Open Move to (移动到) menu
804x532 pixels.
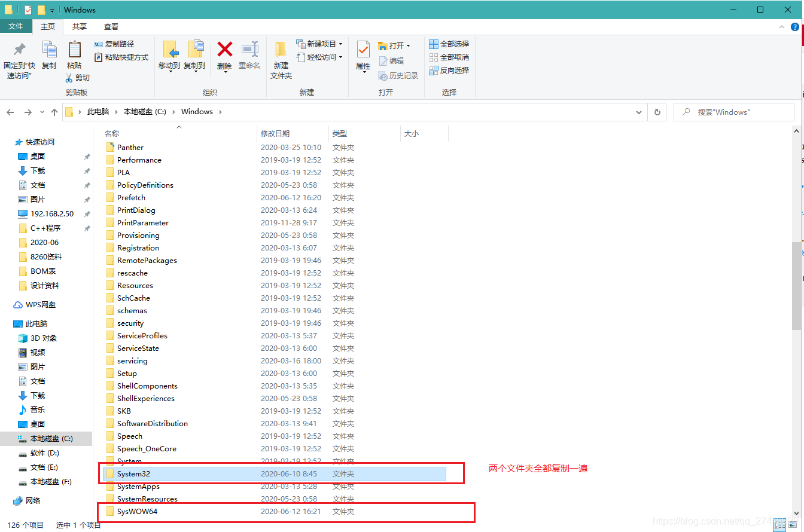pos(169,56)
